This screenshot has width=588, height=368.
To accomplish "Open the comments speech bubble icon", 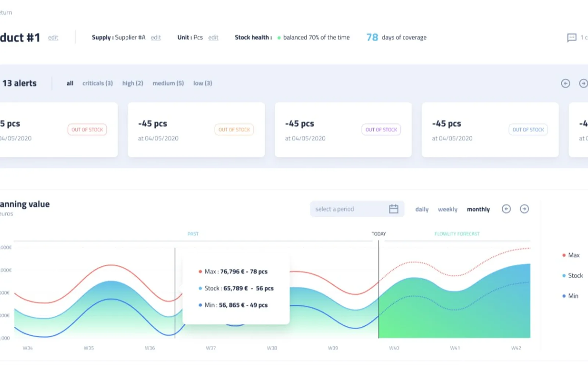I will pyautogui.click(x=572, y=38).
